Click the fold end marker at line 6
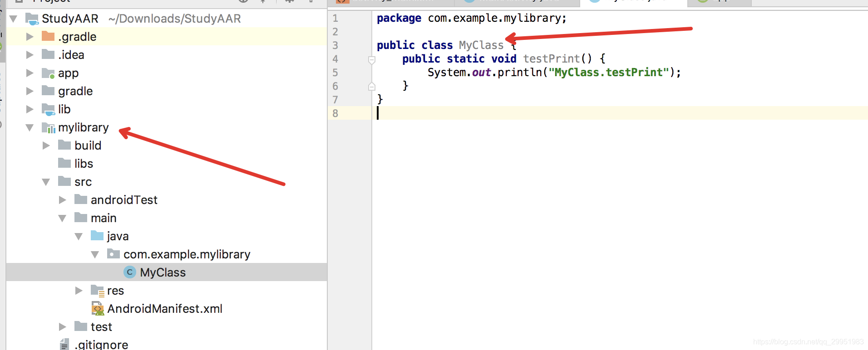 tap(372, 86)
